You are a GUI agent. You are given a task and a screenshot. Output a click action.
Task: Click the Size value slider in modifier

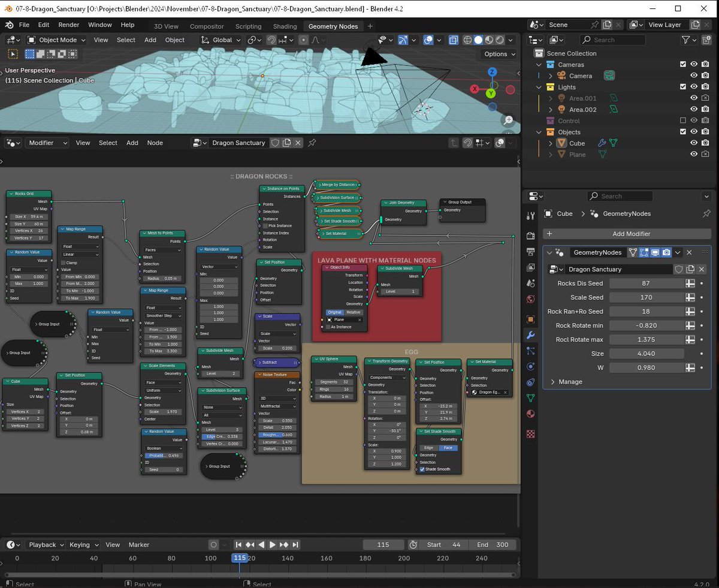646,354
